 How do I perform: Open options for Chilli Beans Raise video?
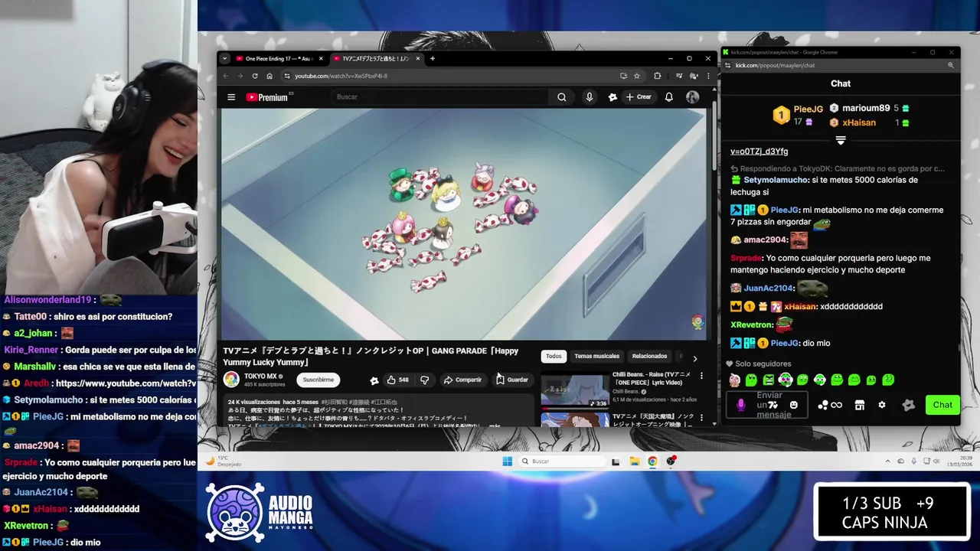[701, 376]
